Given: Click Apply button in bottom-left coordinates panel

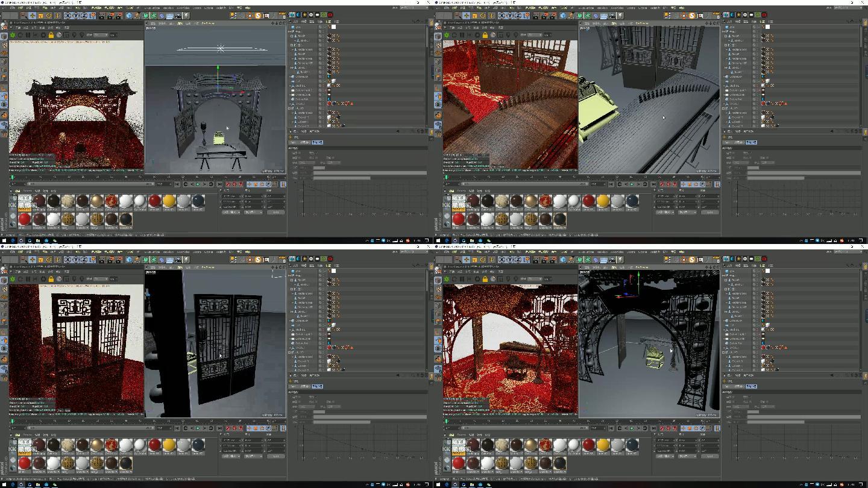Looking at the screenshot, I should [x=276, y=456].
